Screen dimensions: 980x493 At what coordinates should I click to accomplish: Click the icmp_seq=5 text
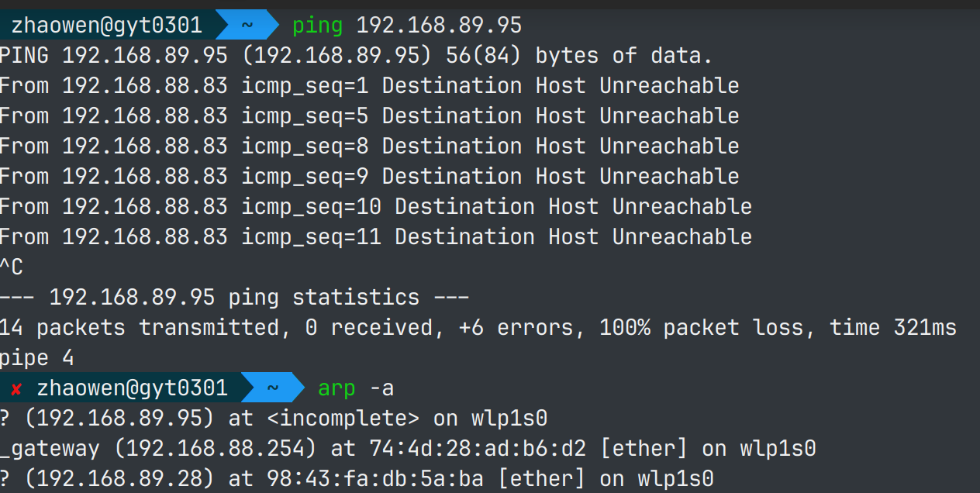(x=305, y=116)
